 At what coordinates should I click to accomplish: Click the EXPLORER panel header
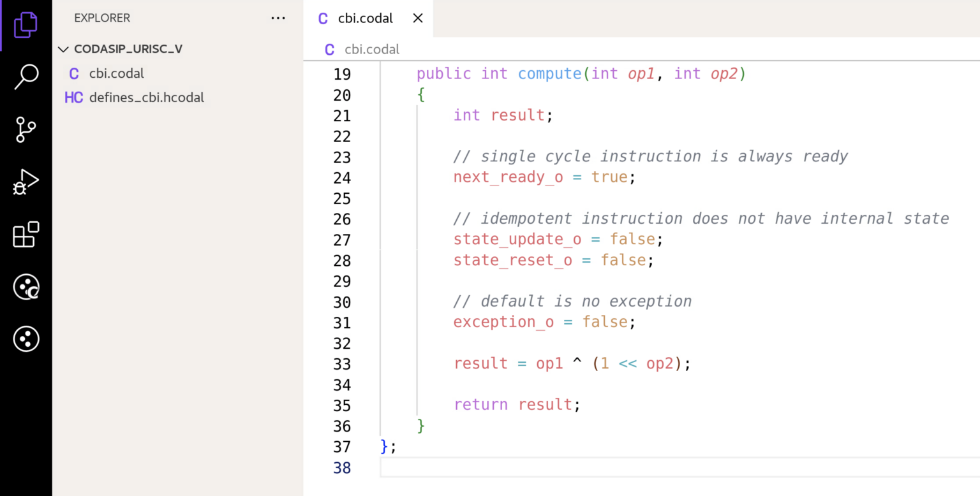click(102, 18)
